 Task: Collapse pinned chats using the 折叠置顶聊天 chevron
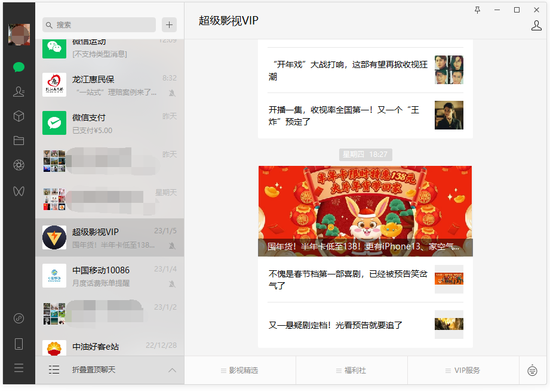172,370
